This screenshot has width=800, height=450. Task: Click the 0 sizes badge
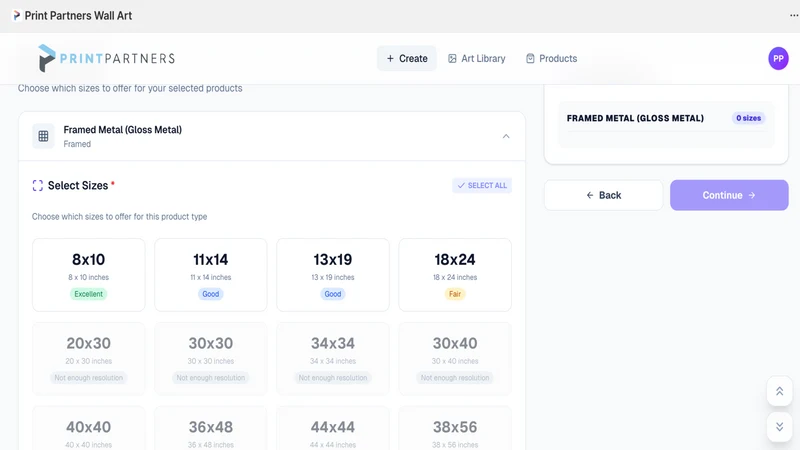point(748,118)
